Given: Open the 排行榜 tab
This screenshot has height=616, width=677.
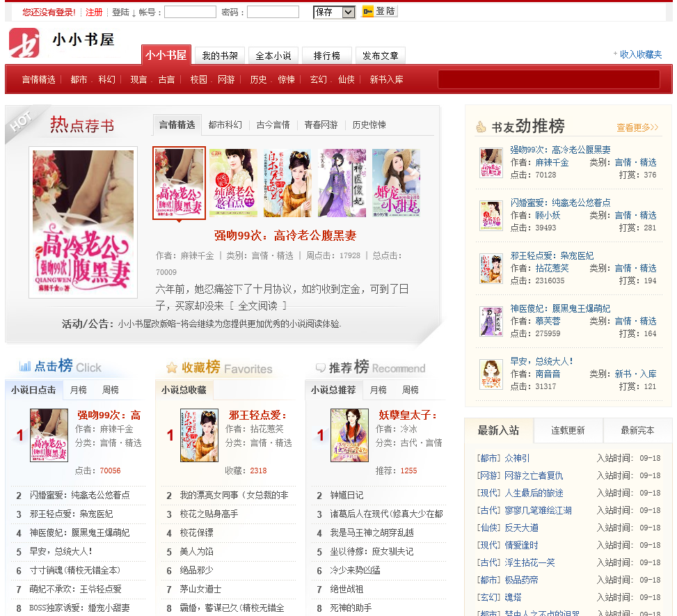Looking at the screenshot, I should point(327,56).
